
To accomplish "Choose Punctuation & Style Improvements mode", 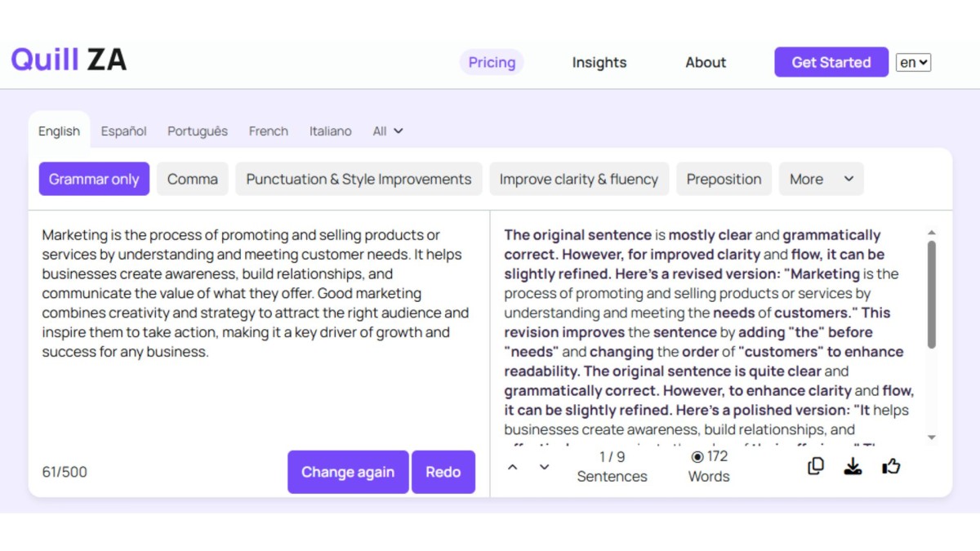I will pyautogui.click(x=359, y=180).
